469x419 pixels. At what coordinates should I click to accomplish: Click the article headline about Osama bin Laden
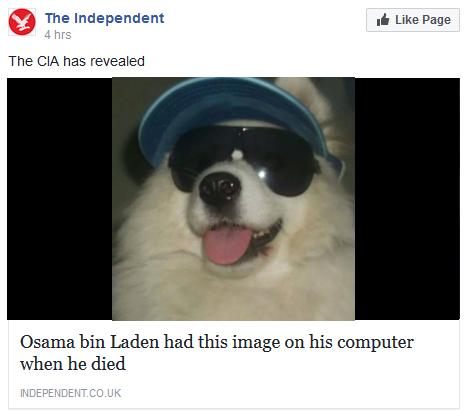pos(217,353)
